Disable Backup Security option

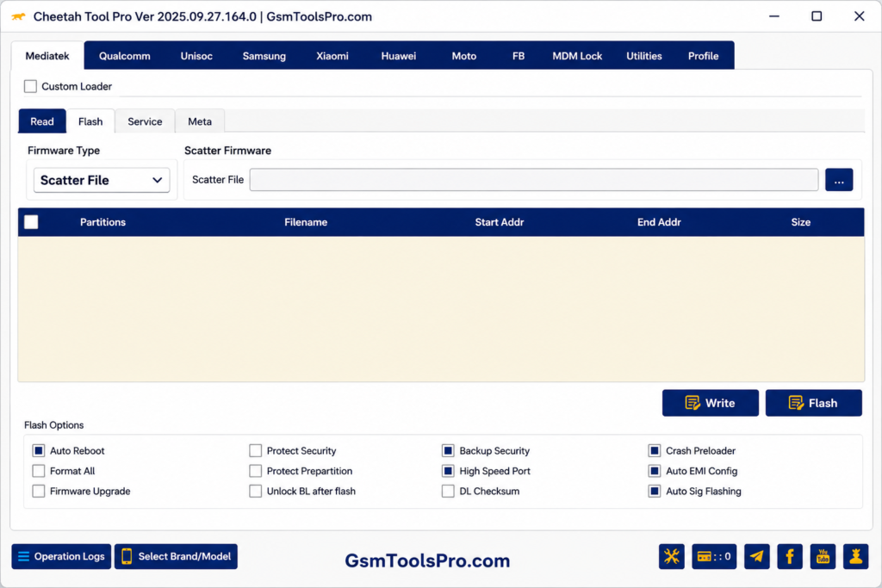click(x=448, y=451)
